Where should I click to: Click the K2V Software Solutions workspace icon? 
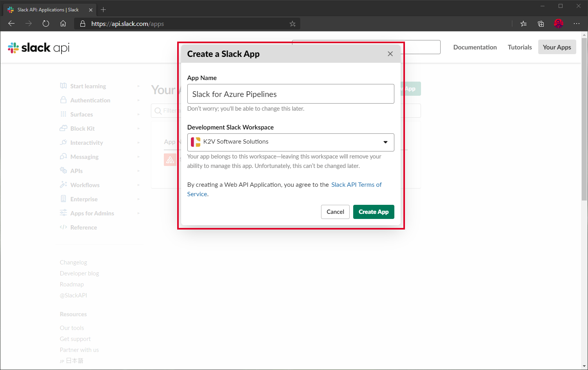pyautogui.click(x=196, y=142)
